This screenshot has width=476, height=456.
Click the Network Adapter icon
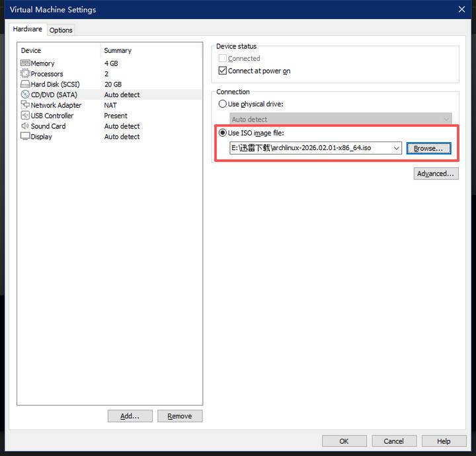25,105
